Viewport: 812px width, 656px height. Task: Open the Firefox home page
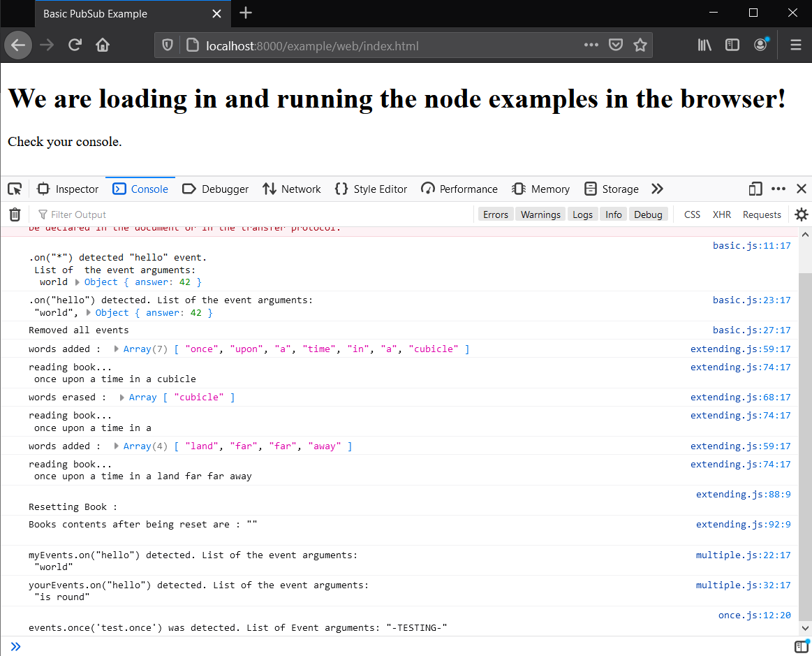click(x=103, y=45)
